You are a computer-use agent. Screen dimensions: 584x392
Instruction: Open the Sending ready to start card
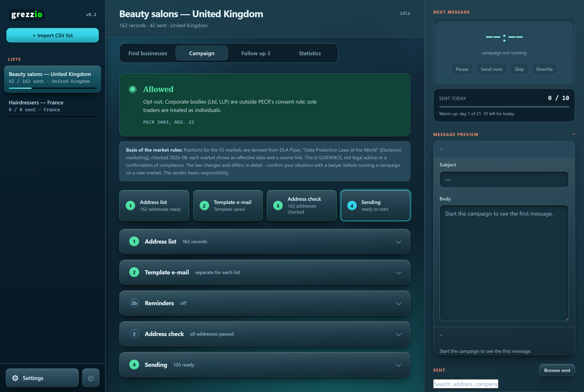coord(376,206)
